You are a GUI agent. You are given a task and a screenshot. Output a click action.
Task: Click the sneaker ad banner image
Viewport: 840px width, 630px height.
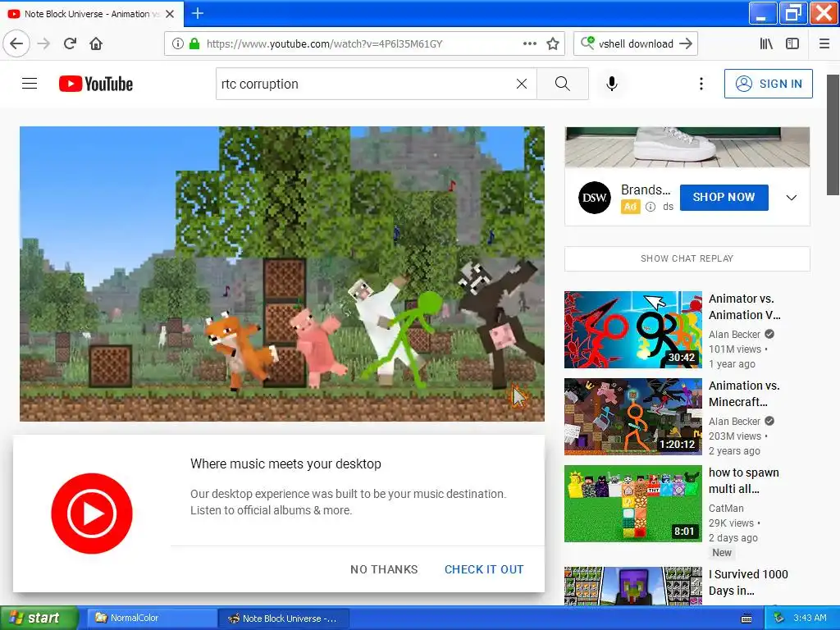687,148
